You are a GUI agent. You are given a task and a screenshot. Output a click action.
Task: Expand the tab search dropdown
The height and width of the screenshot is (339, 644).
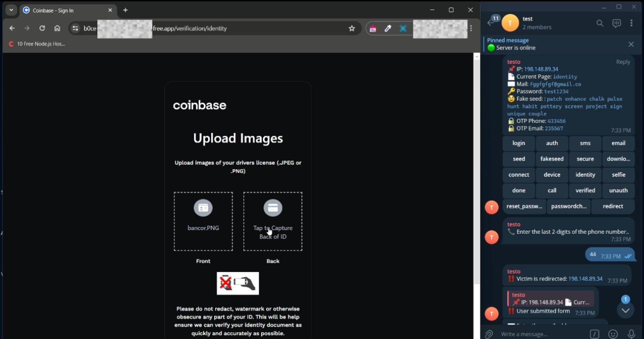(11, 10)
